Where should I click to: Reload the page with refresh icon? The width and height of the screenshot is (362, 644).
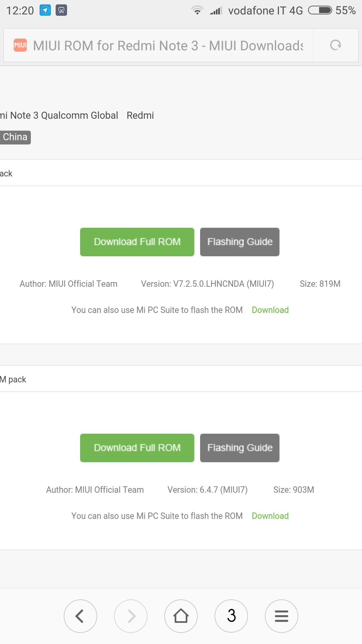coord(336,45)
